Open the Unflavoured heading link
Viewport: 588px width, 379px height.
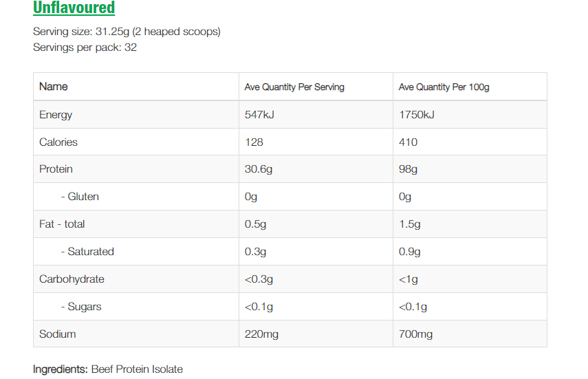click(x=74, y=8)
